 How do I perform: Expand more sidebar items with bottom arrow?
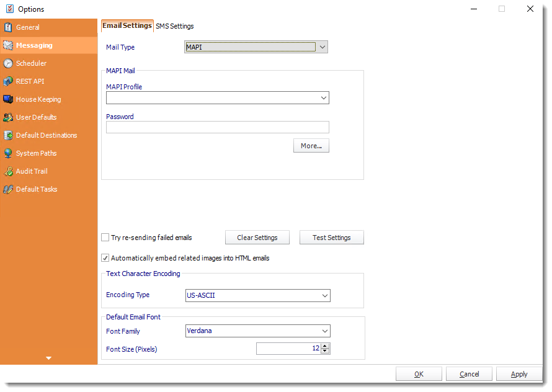(48, 358)
